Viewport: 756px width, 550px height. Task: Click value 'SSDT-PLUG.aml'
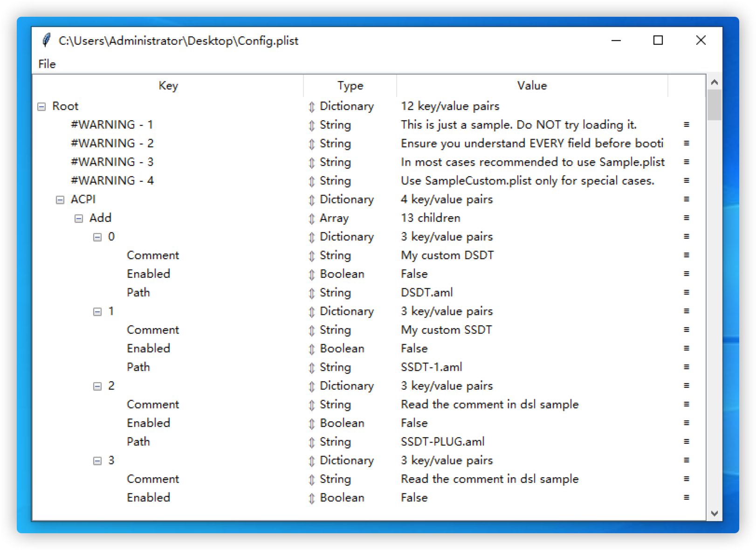(x=442, y=442)
